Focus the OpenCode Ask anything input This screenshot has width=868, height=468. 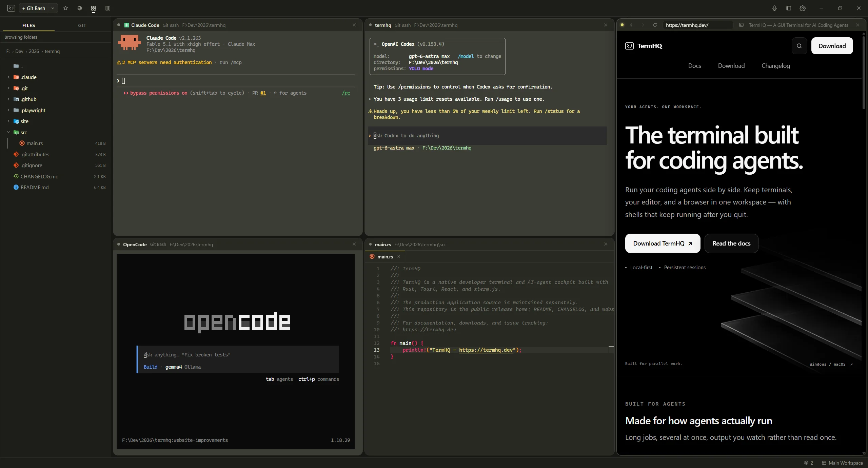coord(238,355)
